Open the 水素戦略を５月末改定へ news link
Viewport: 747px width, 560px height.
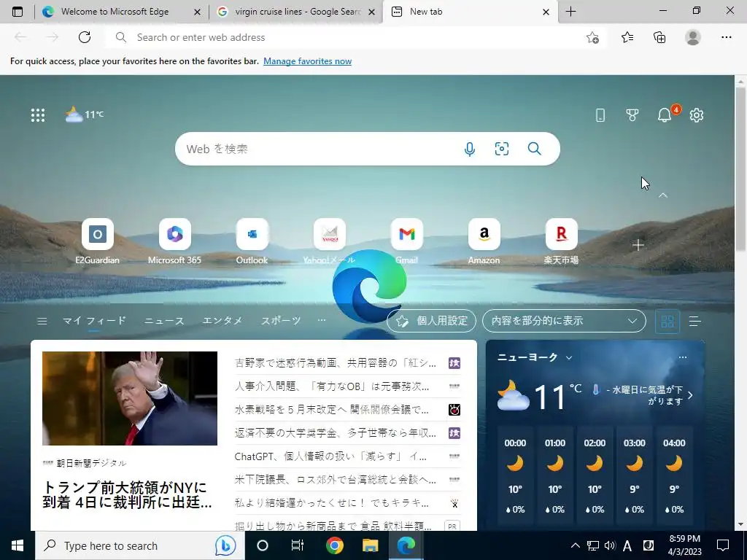click(x=331, y=410)
